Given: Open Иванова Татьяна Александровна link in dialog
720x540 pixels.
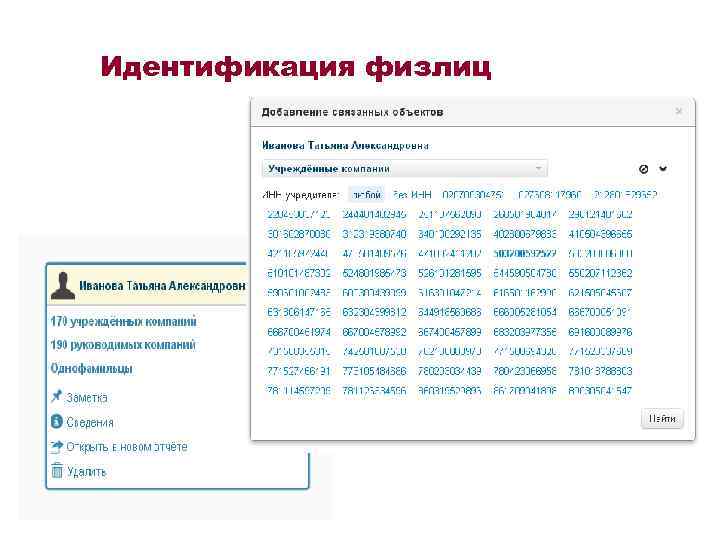Looking at the screenshot, I should [x=345, y=146].
